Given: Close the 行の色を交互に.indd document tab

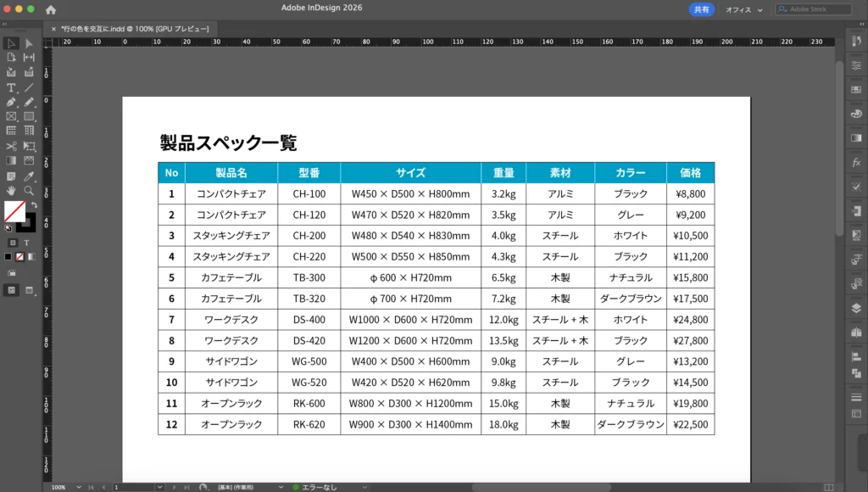Looking at the screenshot, I should [x=53, y=28].
